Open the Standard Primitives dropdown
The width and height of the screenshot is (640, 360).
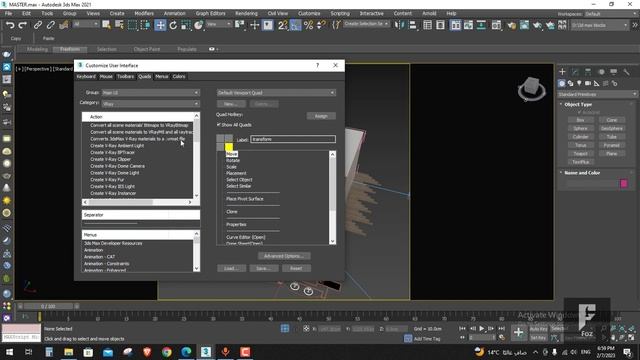click(x=597, y=94)
